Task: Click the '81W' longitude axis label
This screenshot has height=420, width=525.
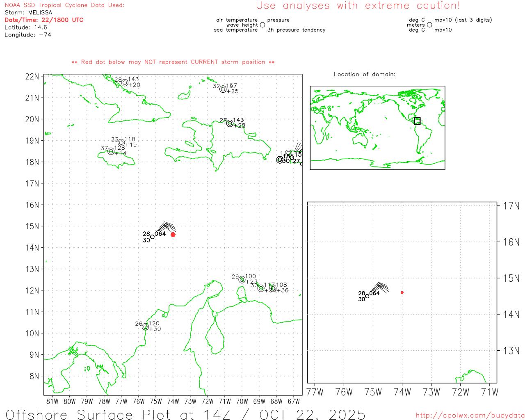Action: pos(52,402)
